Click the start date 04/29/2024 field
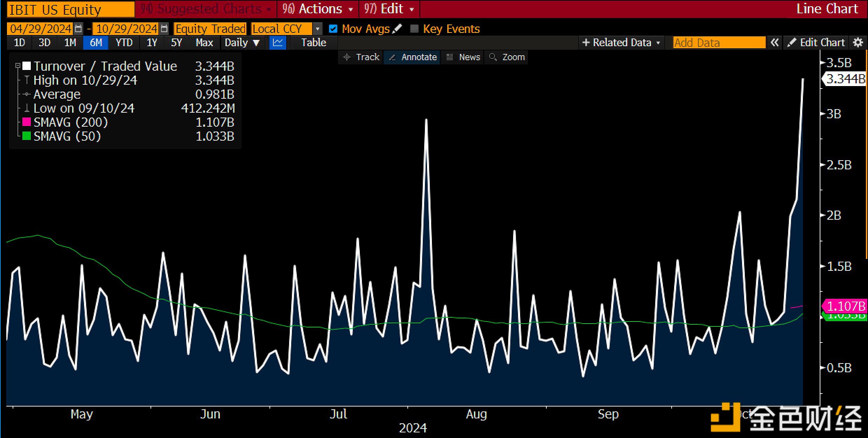The height and width of the screenshot is (438, 868). point(40,29)
